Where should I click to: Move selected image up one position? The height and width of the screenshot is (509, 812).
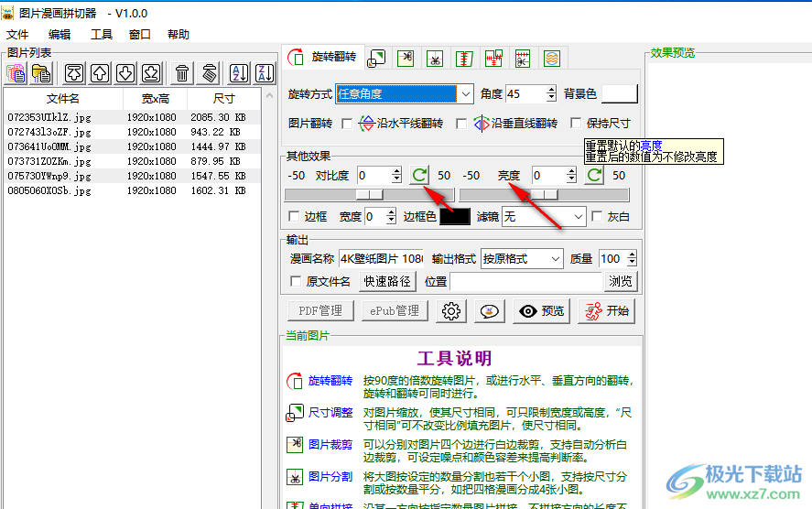pos(100,73)
